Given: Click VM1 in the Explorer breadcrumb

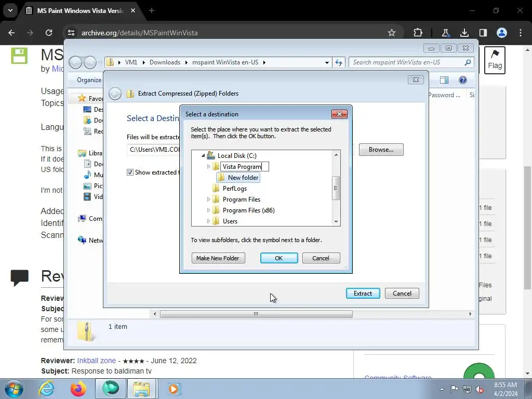Looking at the screenshot, I should click(x=131, y=62).
